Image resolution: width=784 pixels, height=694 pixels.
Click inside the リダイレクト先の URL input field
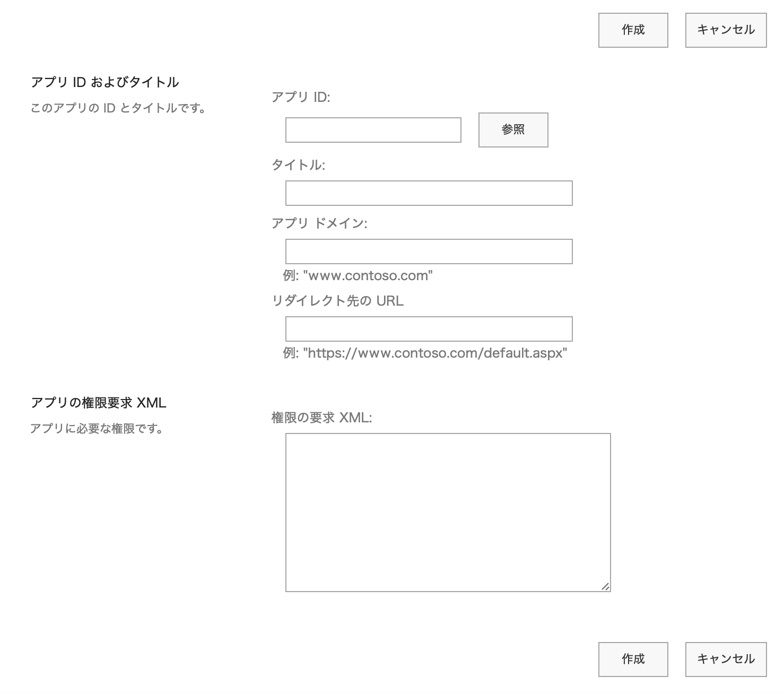(428, 329)
